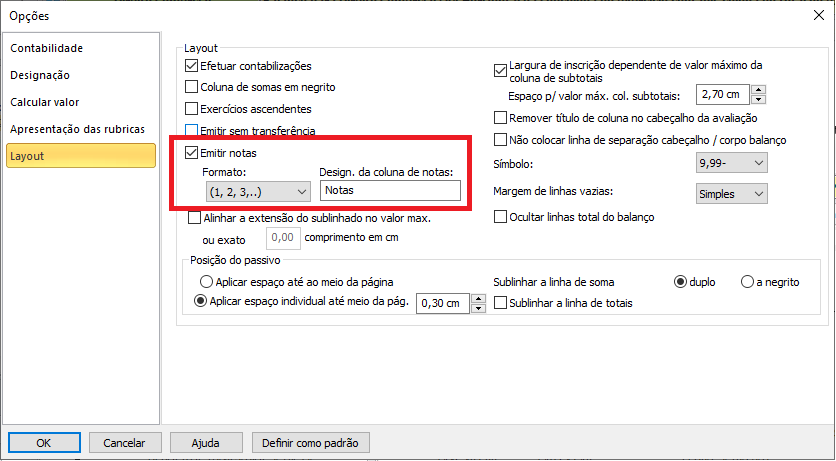The image size is (836, 461).
Task: Click Definir como padrão button
Action: [310, 443]
